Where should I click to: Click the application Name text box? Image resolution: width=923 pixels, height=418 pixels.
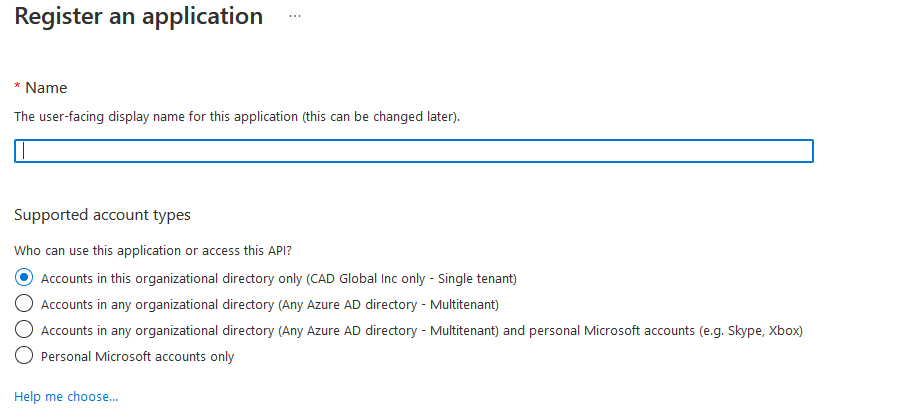[413, 151]
